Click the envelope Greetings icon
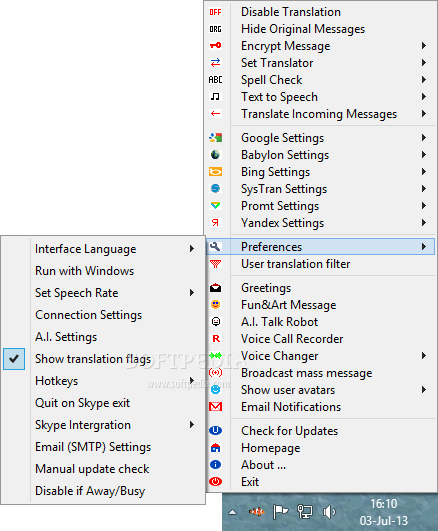This screenshot has width=438, height=531. click(215, 288)
